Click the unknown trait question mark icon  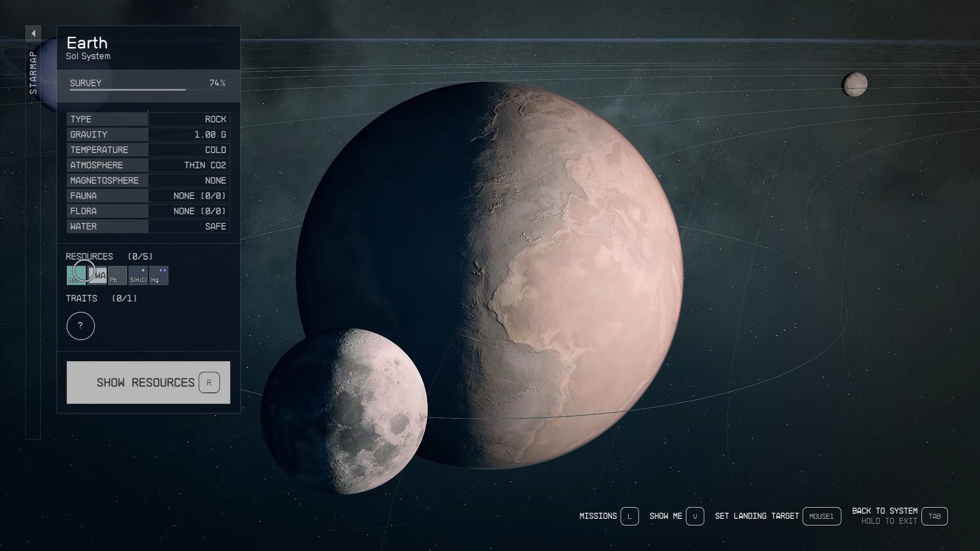point(81,326)
